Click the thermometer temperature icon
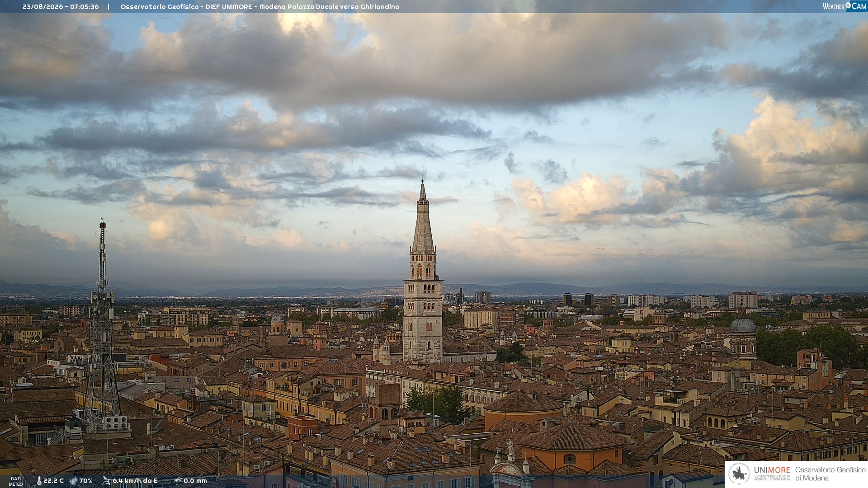The height and width of the screenshot is (488, 868). pyautogui.click(x=39, y=481)
